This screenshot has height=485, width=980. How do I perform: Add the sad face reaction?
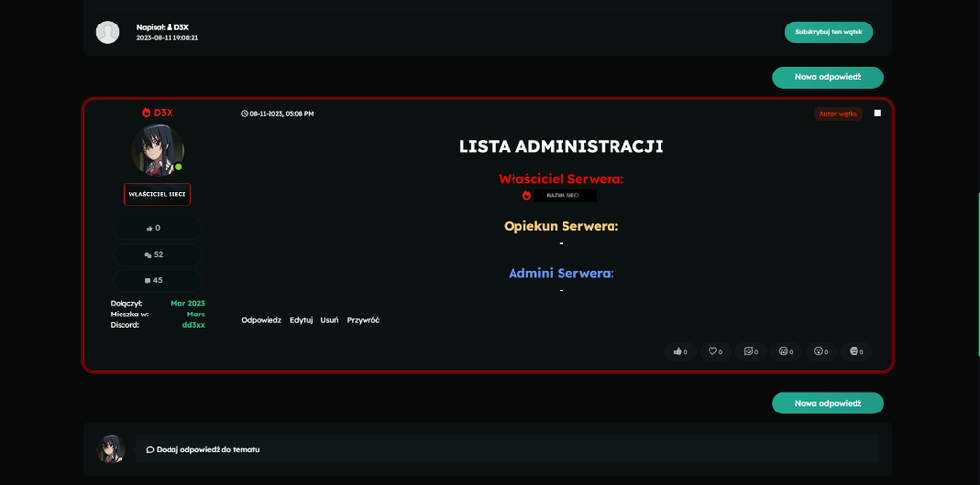[857, 351]
